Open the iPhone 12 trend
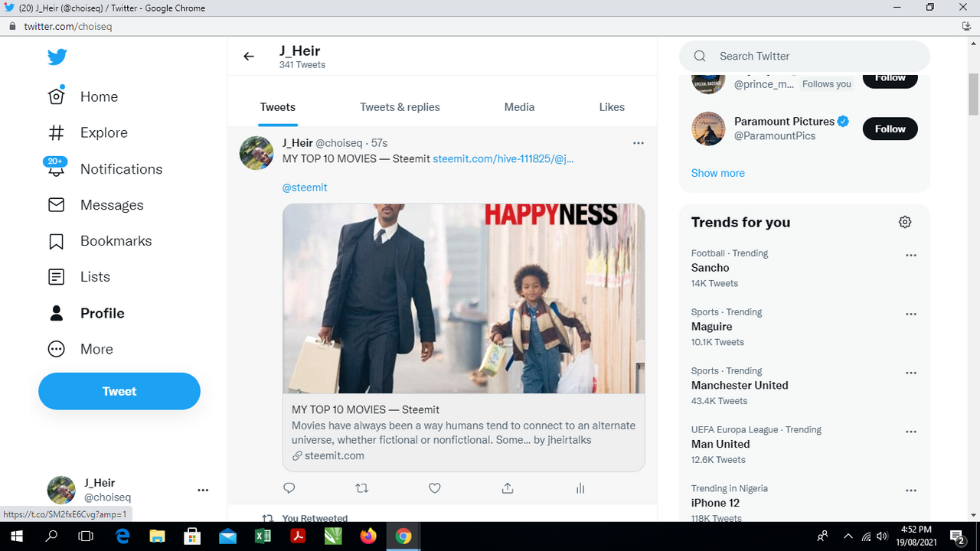This screenshot has width=980, height=551. tap(716, 503)
